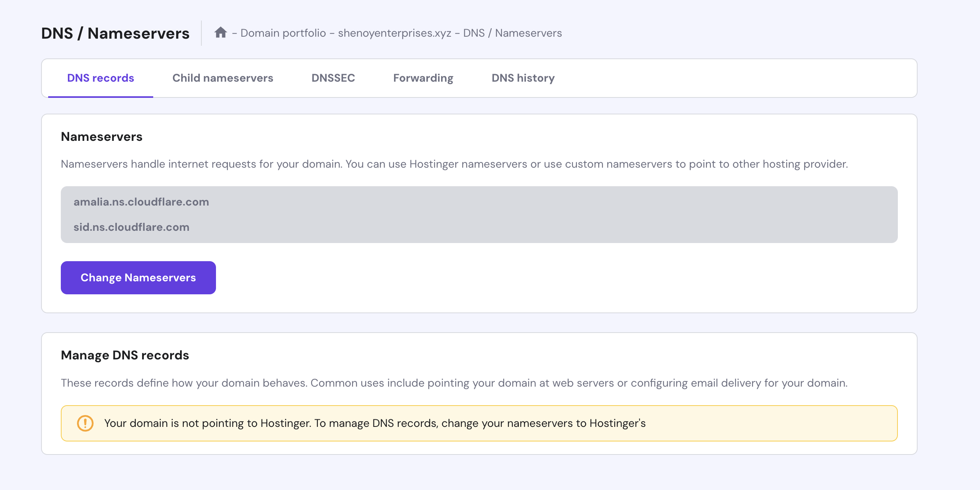Click the Change Nameservers button
This screenshot has width=980, height=490.
pyautogui.click(x=138, y=278)
